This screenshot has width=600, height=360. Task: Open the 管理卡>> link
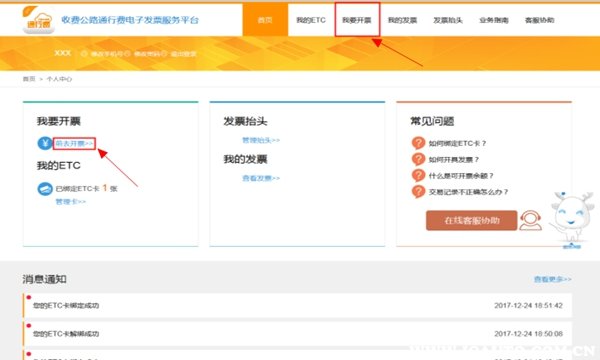(x=71, y=202)
